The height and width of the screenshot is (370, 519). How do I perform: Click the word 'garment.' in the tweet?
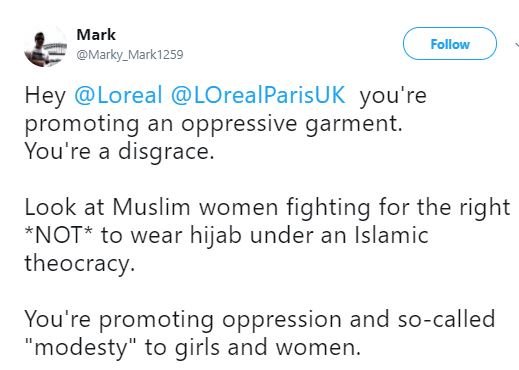pyautogui.click(x=354, y=125)
